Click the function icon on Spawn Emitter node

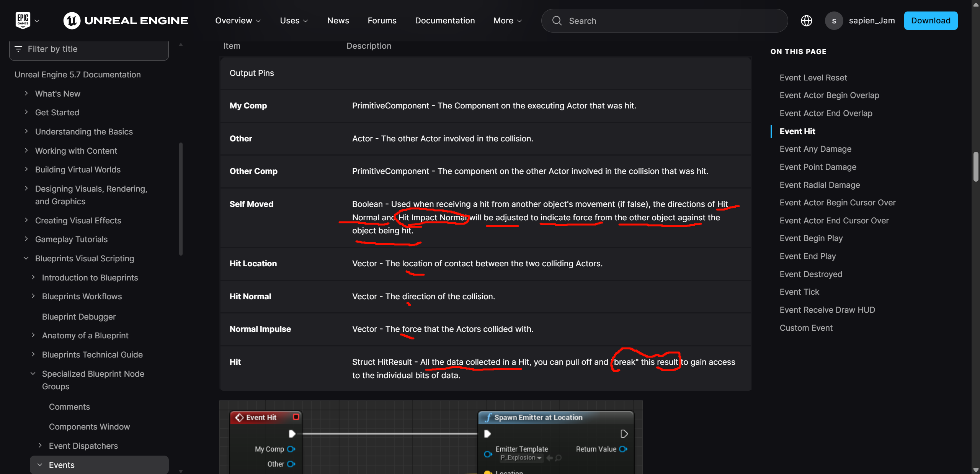click(488, 417)
